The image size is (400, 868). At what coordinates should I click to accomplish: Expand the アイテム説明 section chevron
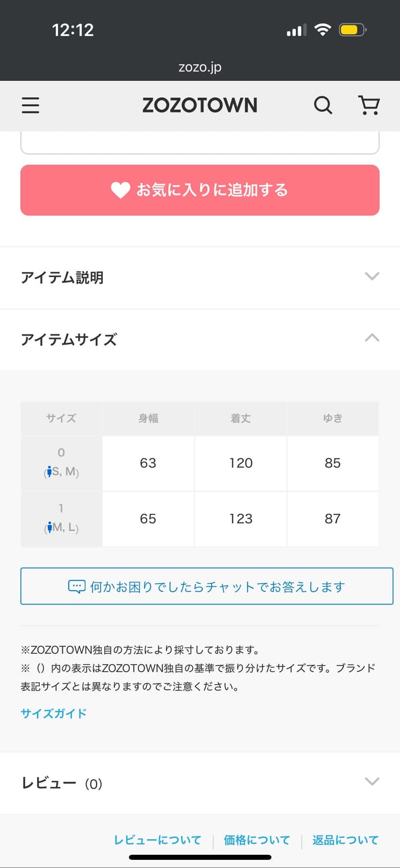point(372,277)
